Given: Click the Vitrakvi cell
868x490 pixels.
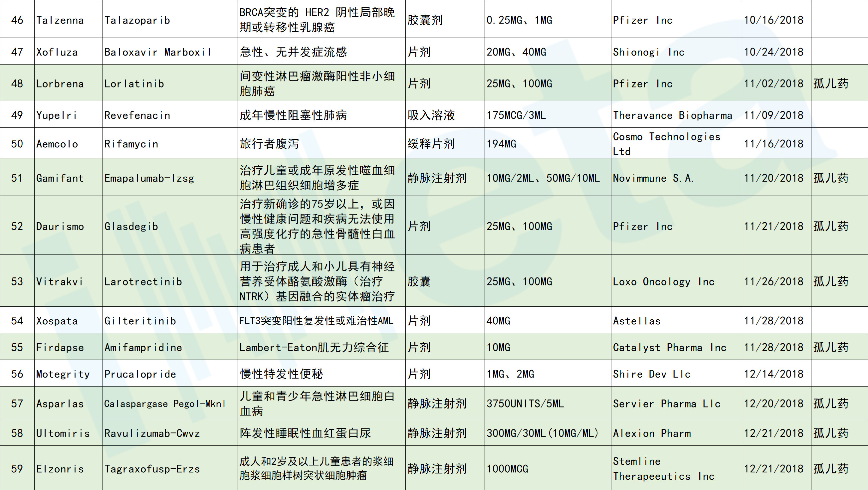Looking at the screenshot, I should pos(69,281).
